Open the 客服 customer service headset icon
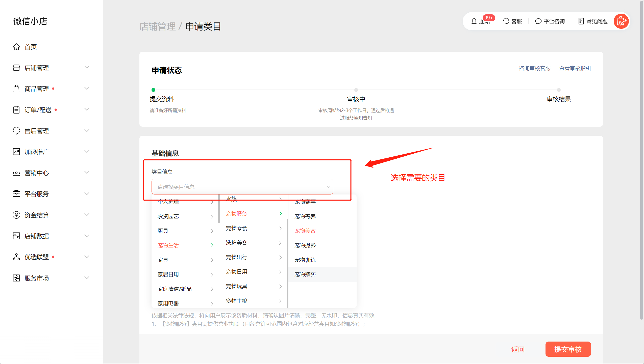Screen dimensions: 644x364 pyautogui.click(x=506, y=21)
